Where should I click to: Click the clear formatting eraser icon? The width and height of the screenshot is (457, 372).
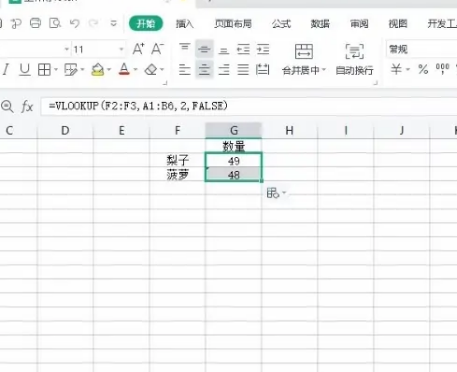point(151,70)
